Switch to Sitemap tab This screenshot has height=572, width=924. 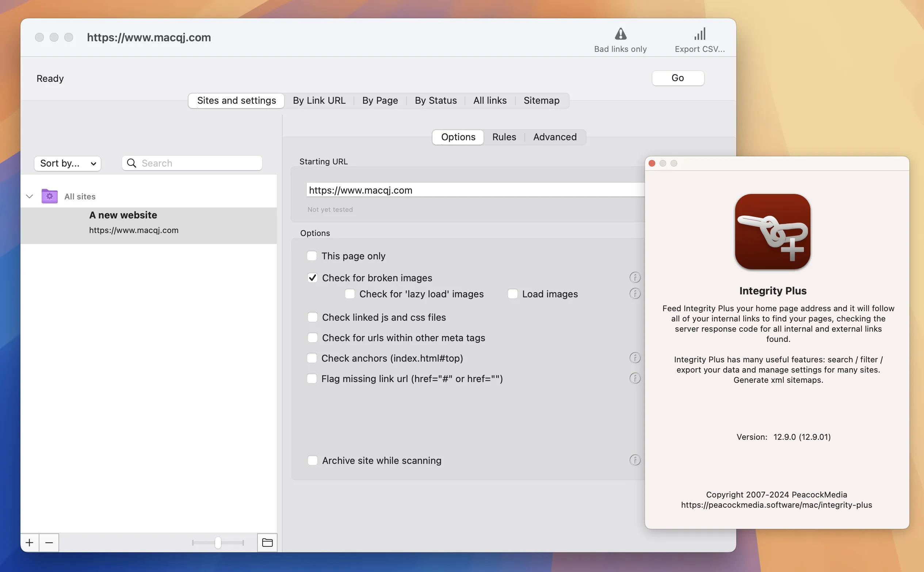coord(541,101)
